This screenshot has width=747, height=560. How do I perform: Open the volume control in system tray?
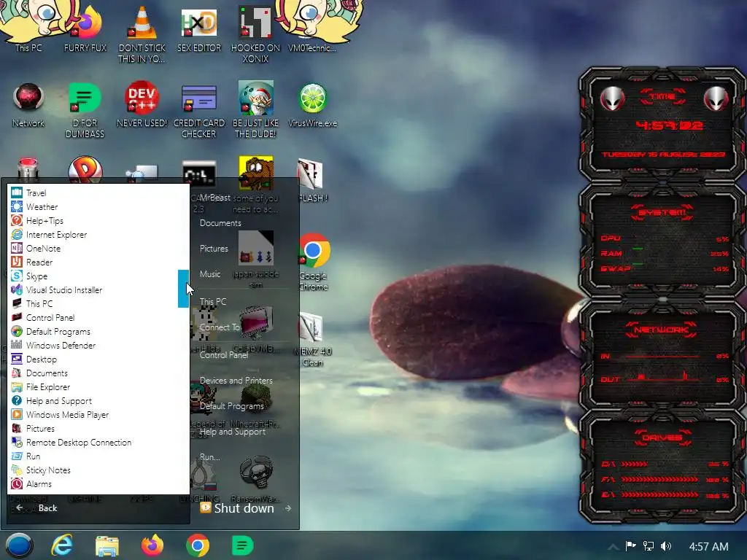666,546
